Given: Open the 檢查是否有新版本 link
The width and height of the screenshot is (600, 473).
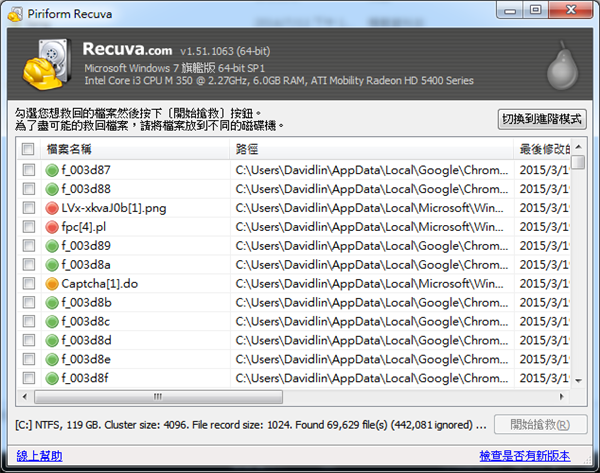Looking at the screenshot, I should point(524,456).
